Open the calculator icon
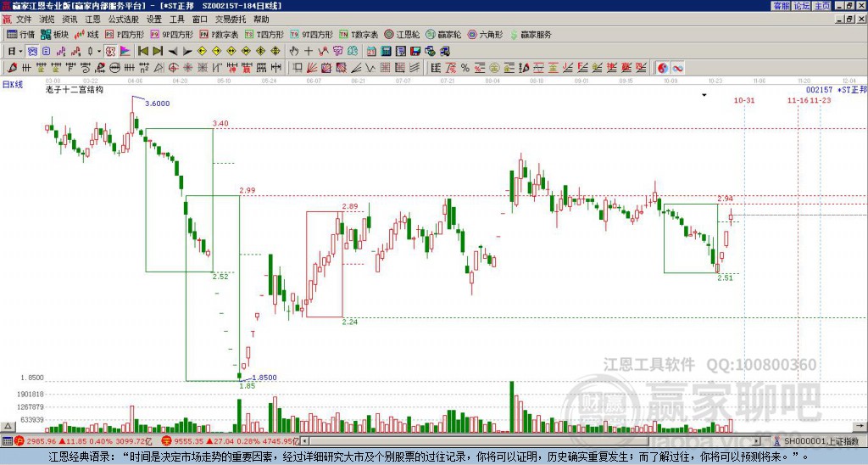The image size is (868, 465). (x=386, y=52)
